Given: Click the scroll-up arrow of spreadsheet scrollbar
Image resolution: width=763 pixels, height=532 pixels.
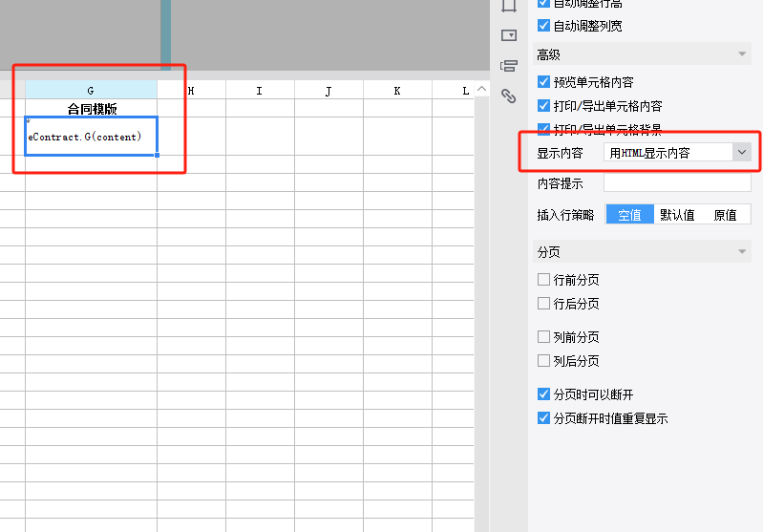Looking at the screenshot, I should 481,89.
